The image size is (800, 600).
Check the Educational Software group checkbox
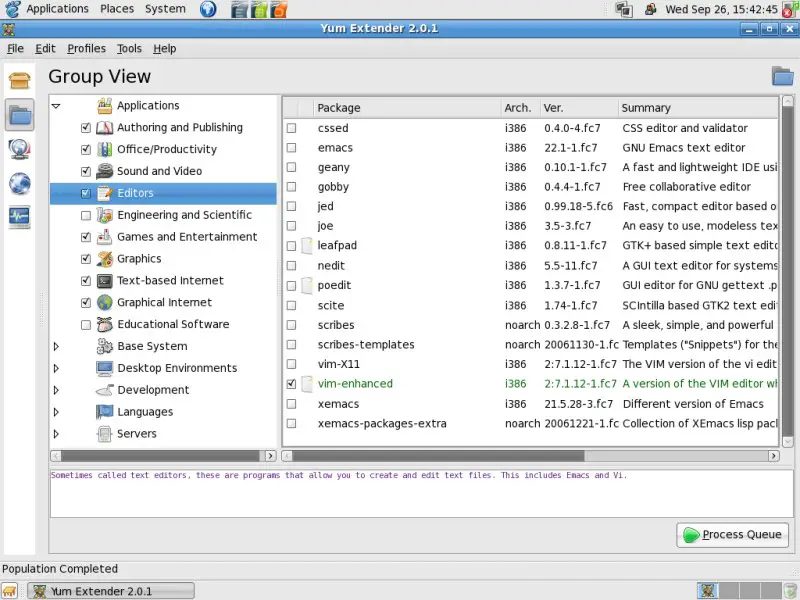(x=86, y=324)
